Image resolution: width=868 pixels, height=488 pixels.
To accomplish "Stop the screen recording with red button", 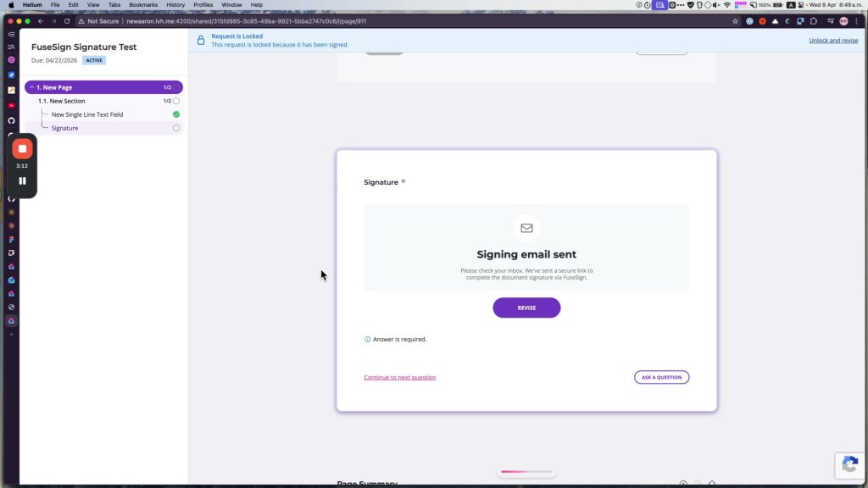I will click(x=22, y=149).
